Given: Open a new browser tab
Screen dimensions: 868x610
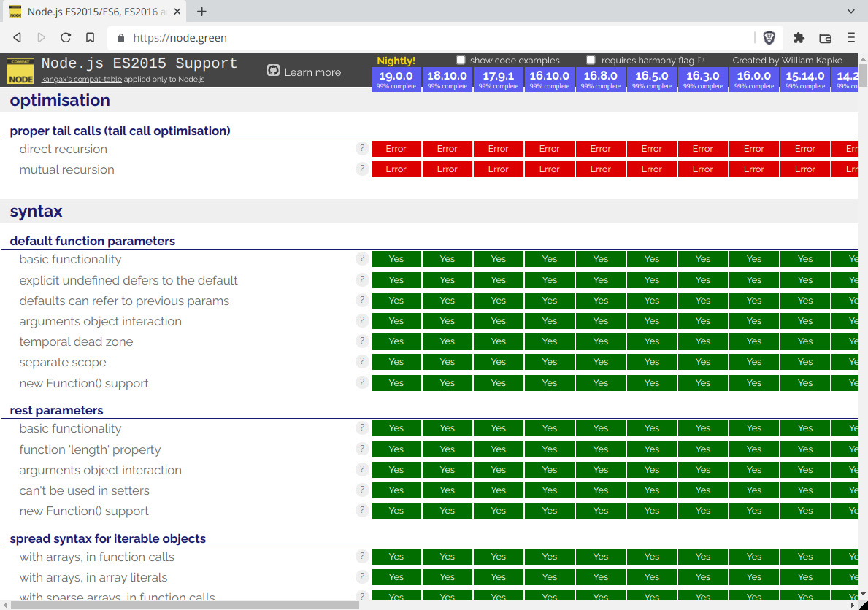Looking at the screenshot, I should click(x=201, y=12).
